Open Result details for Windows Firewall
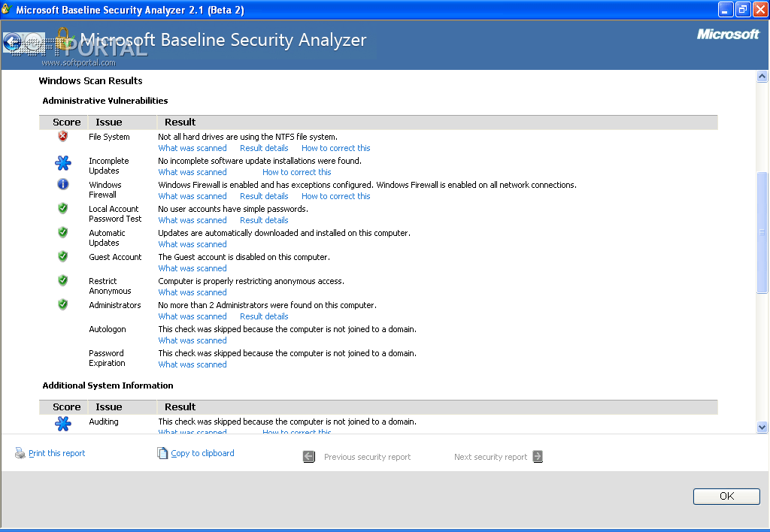 [x=264, y=196]
